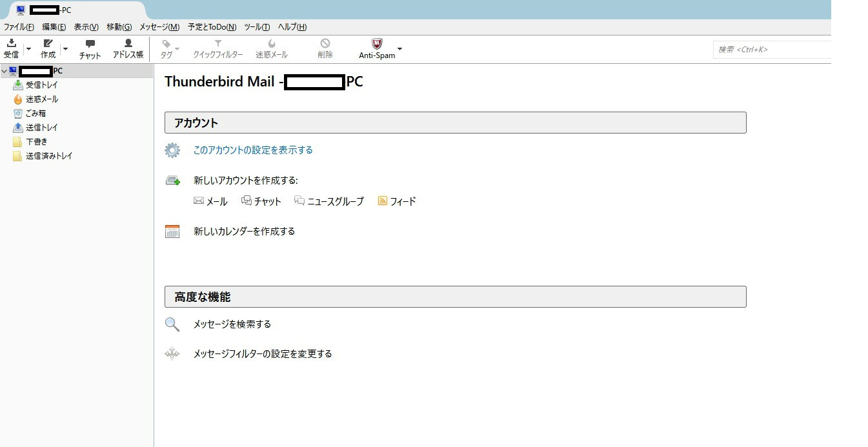868x447 pixels.
Task: Open the ファイル(F) menu
Action: click(19, 27)
